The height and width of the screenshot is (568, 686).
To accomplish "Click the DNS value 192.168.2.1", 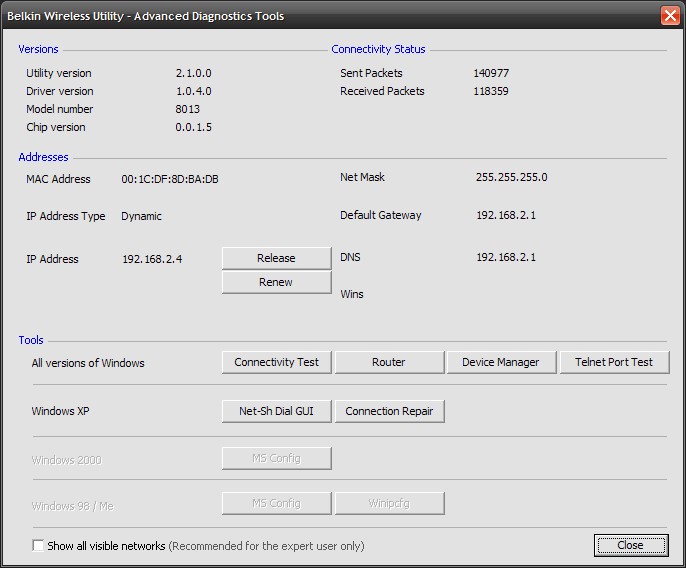I will click(506, 257).
